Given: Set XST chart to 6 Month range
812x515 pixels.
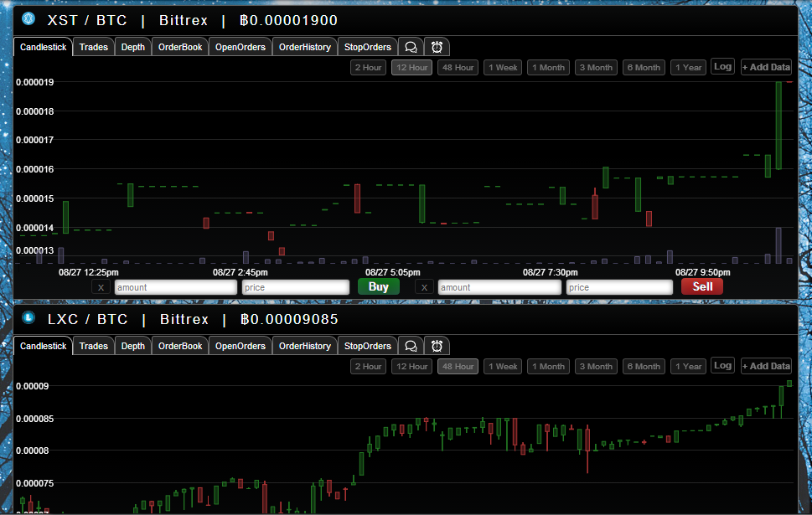Looking at the screenshot, I should 644,67.
